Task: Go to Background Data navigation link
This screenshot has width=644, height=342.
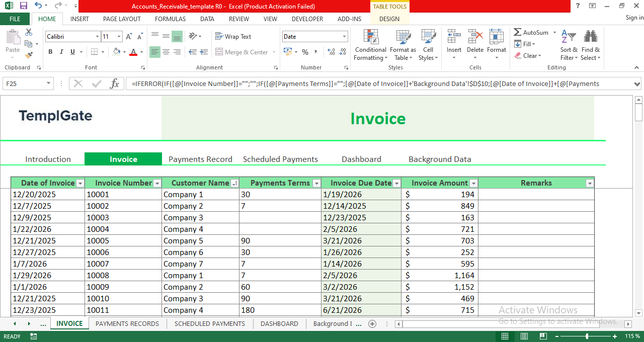Action: click(x=440, y=159)
